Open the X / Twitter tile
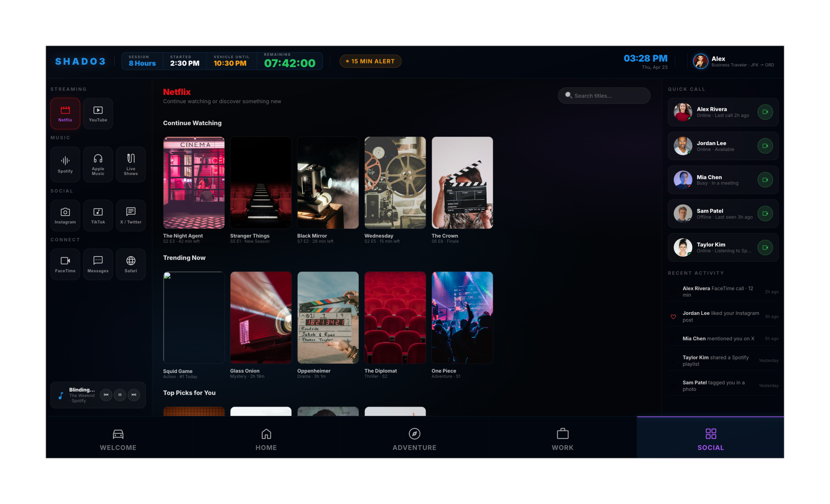Screen dimensions: 830x504 pos(131,215)
